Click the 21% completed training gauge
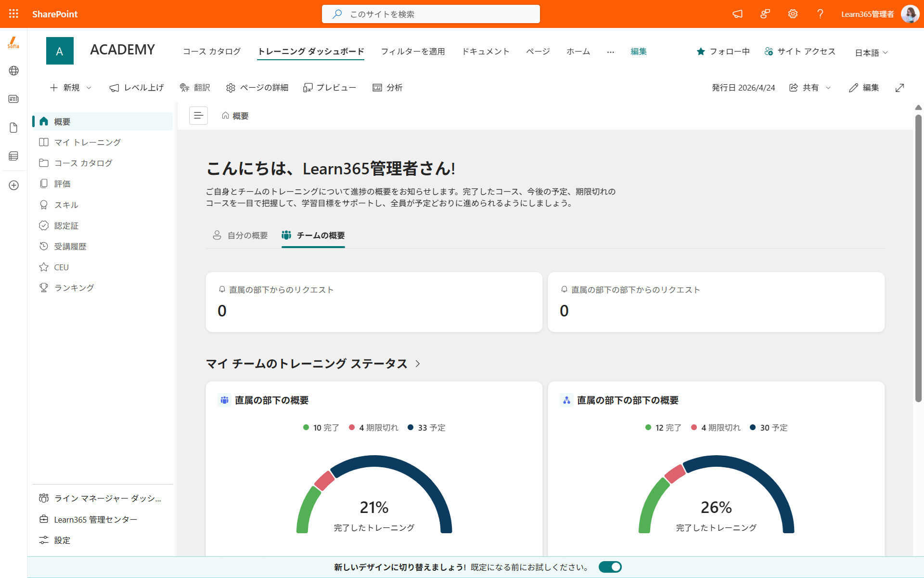The image size is (924, 578). coord(374,495)
